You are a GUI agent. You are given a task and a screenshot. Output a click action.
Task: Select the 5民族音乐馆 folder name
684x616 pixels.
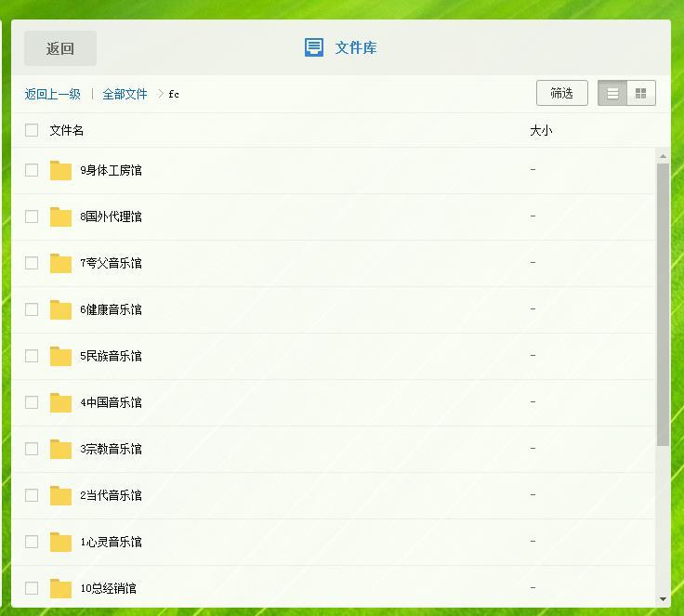pyautogui.click(x=111, y=356)
